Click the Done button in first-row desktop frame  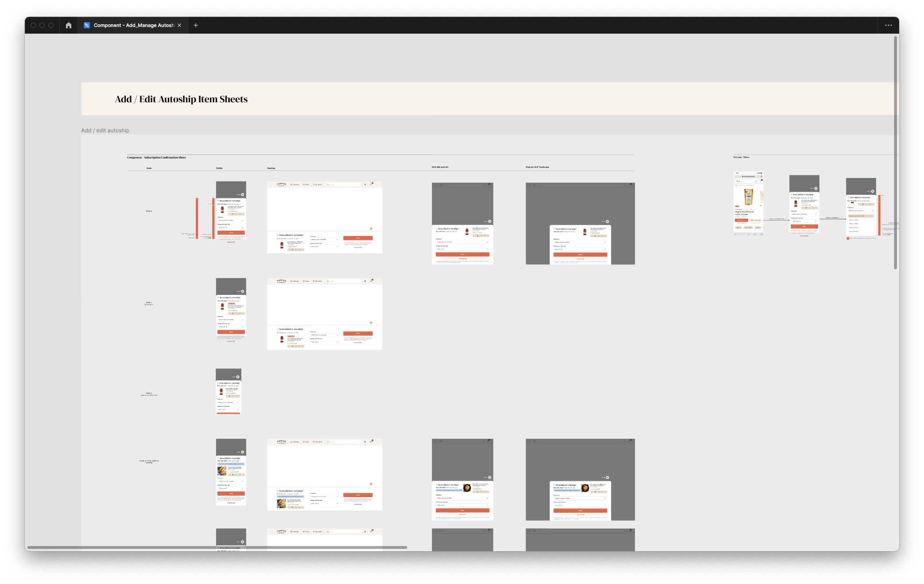(358, 238)
